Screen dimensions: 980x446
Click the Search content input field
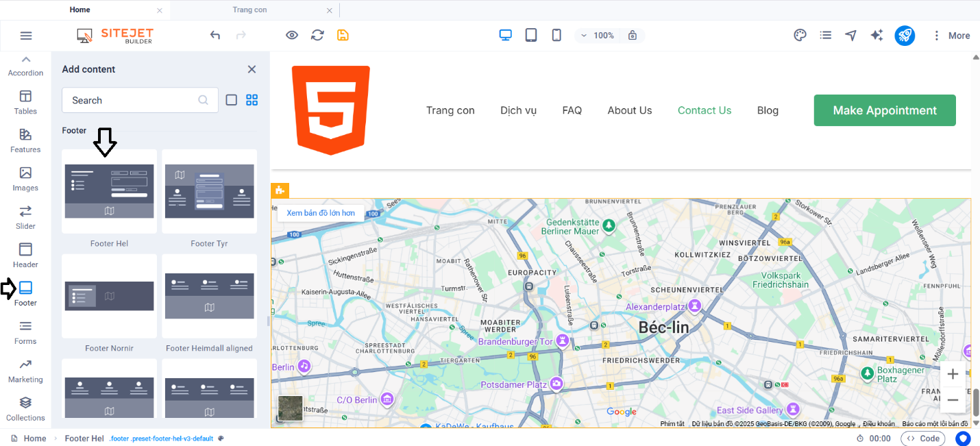130,100
